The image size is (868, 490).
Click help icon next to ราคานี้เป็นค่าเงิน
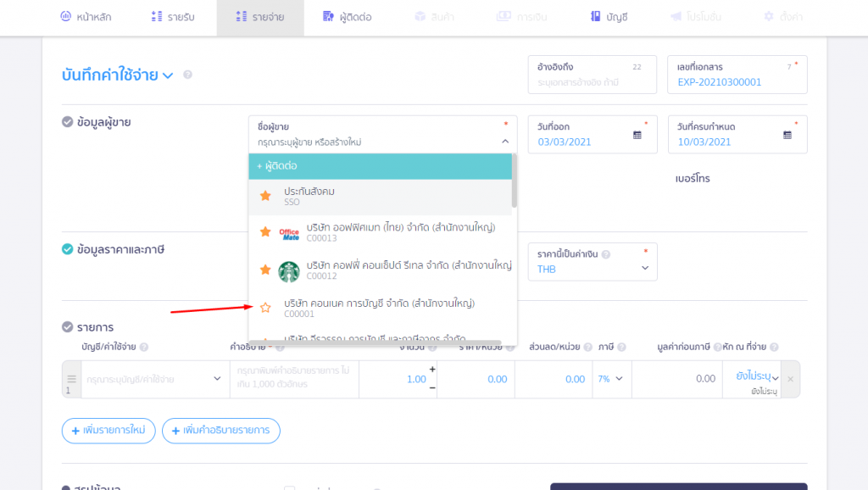pyautogui.click(x=606, y=253)
